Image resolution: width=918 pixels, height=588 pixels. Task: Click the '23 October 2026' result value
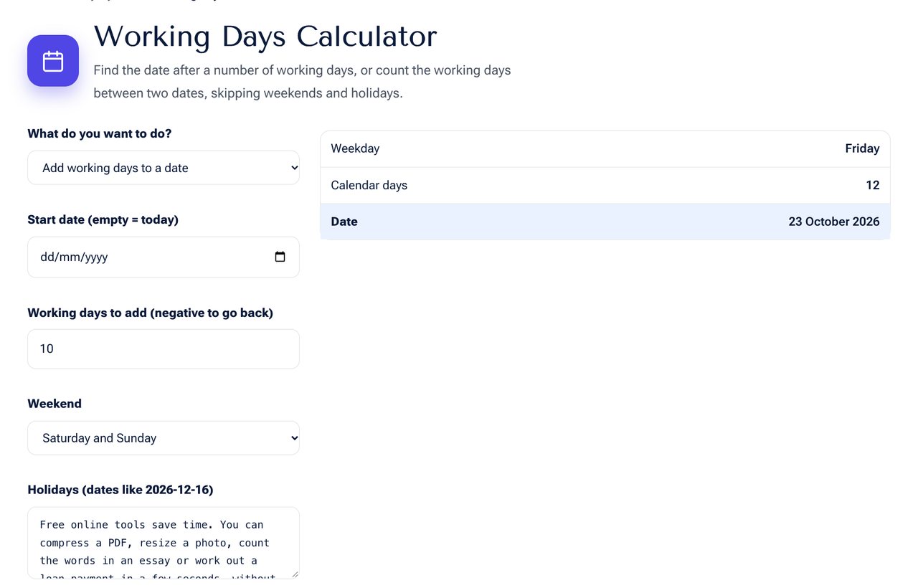pos(834,222)
